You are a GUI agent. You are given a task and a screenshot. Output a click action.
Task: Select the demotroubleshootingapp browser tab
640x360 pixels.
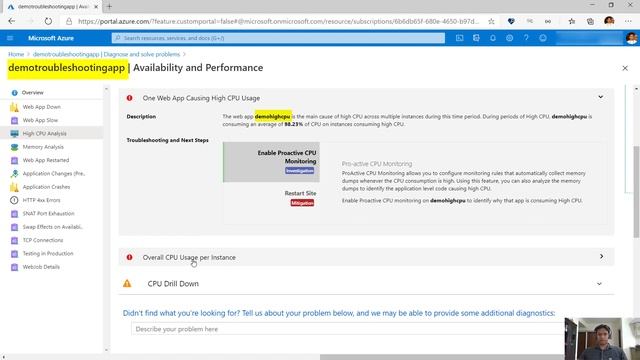point(53,7)
